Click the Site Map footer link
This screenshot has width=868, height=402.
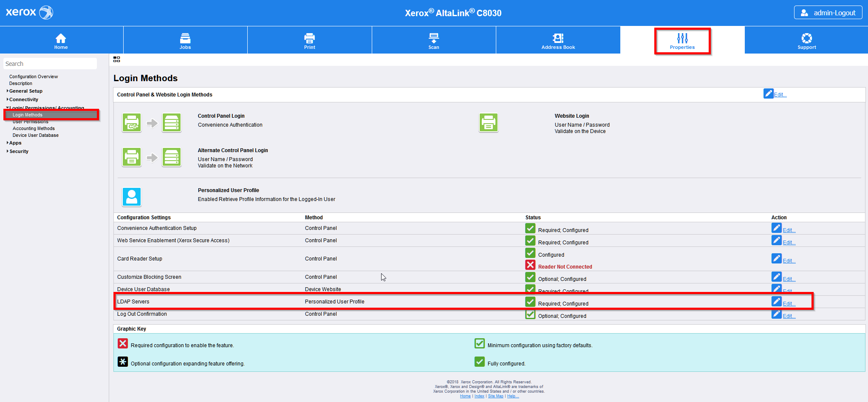(x=495, y=396)
